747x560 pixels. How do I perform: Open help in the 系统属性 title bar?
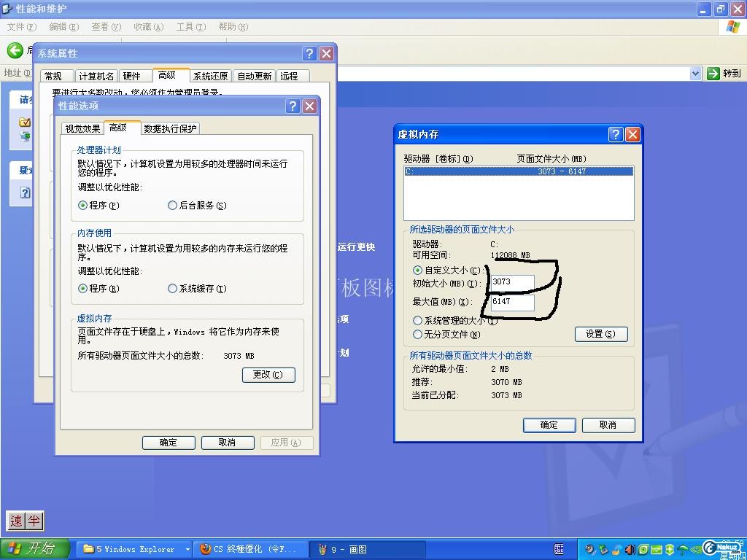pyautogui.click(x=309, y=53)
